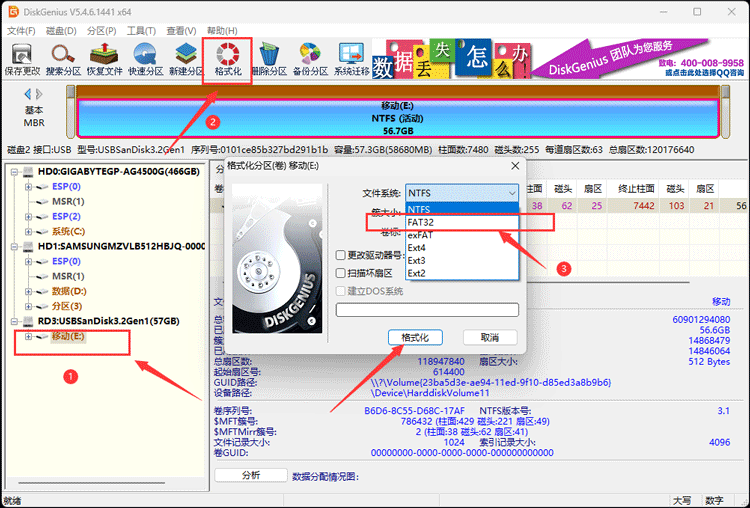Viewport: 750px width, 508px height.
Task: Select the 移动(E:) NTFS partition bar
Action: tap(397, 118)
